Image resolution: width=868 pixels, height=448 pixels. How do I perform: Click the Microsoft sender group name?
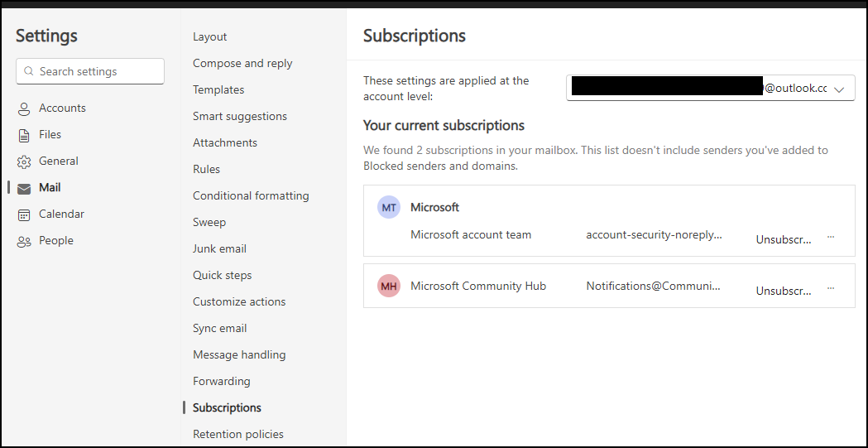[434, 207]
